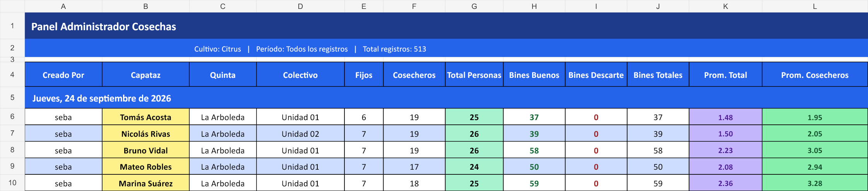Screen dimensions: 868x191
Task: Select the 'Bruno Vidal' cell
Action: (x=146, y=150)
